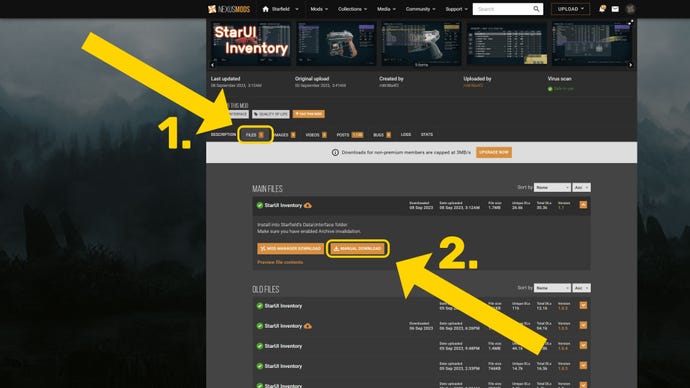Image resolution: width=690 pixels, height=388 pixels.
Task: Open the Starfield game dropdown
Action: [284, 9]
